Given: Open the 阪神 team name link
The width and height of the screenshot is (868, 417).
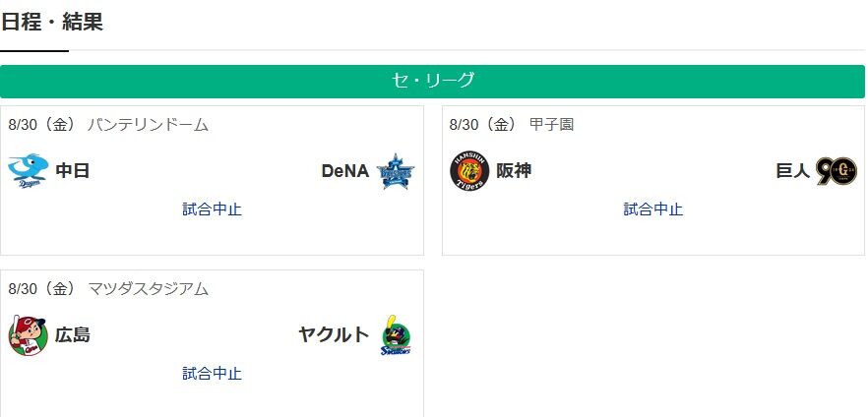Looking at the screenshot, I should (x=514, y=171).
